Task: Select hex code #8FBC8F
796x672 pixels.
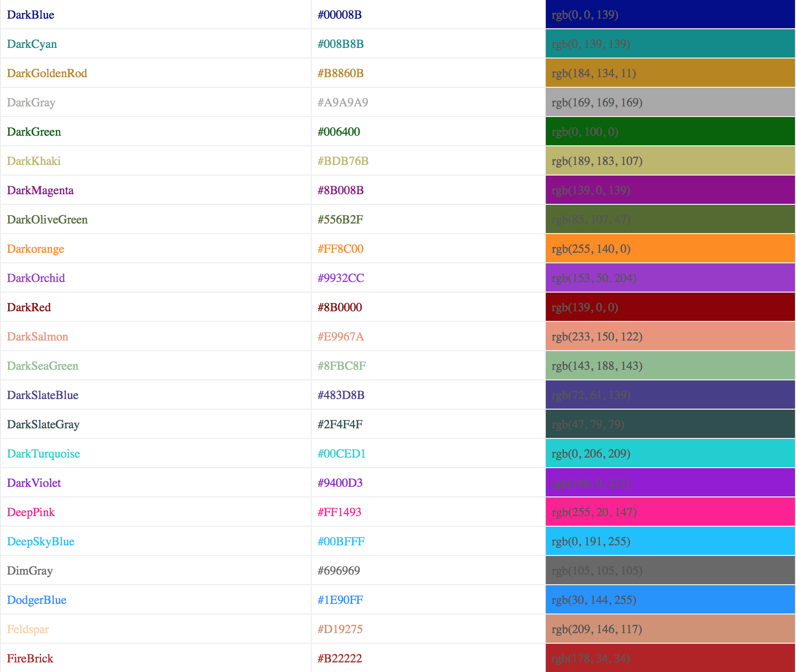Action: pyautogui.click(x=342, y=366)
